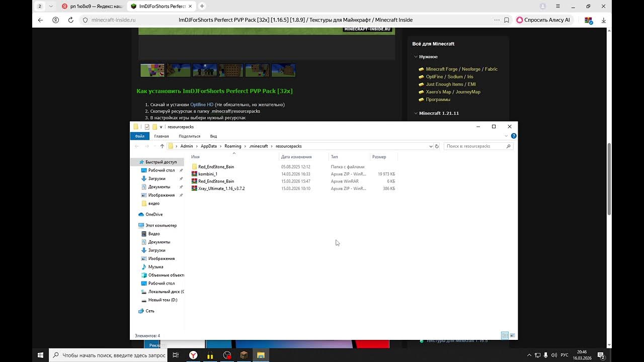Open the Главная ribbon tab

(162, 136)
